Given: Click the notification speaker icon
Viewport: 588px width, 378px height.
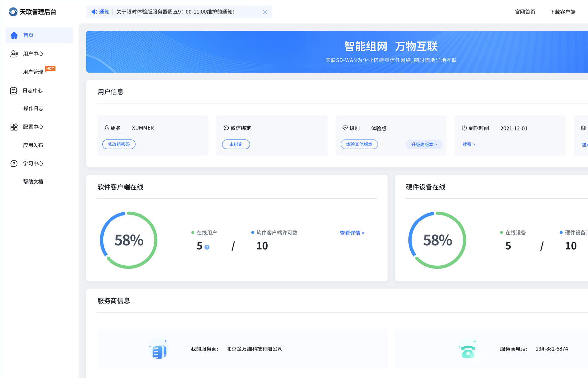Looking at the screenshot, I should (x=94, y=12).
